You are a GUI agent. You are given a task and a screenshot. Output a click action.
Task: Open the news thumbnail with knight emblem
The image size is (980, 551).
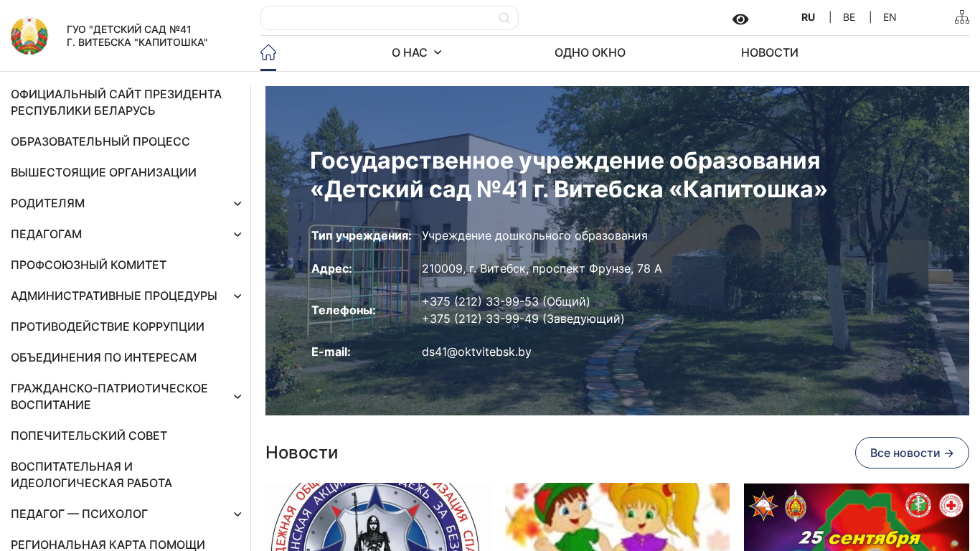[x=378, y=517]
